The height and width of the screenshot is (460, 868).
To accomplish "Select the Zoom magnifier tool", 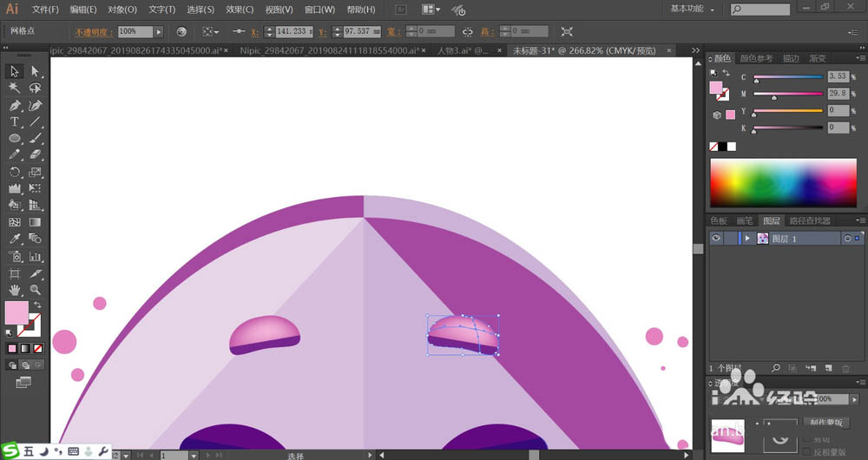I will pyautogui.click(x=35, y=289).
